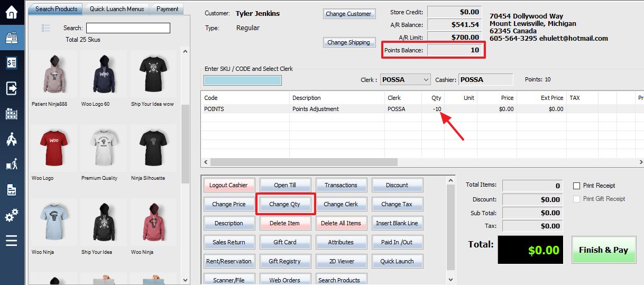The image size is (644, 285).
Task: Switch to Quick Luanch Menus tab
Action: (x=117, y=9)
